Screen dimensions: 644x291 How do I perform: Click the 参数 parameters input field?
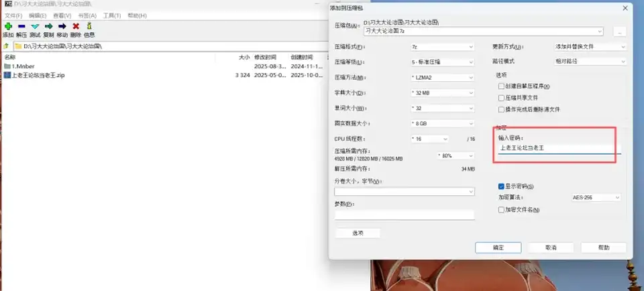click(404, 215)
